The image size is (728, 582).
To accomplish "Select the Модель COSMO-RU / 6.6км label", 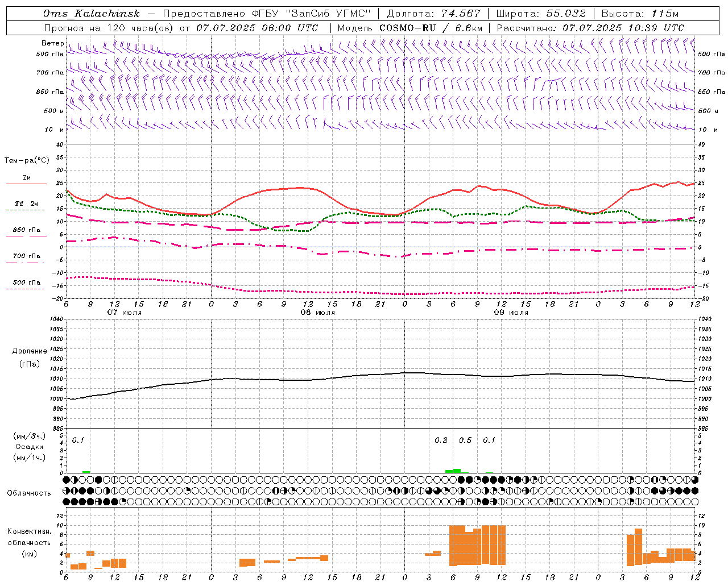I will [x=409, y=28].
